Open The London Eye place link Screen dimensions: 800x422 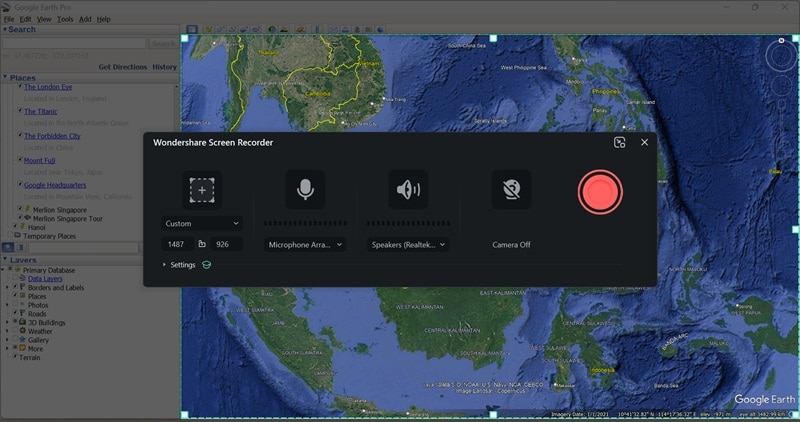[x=48, y=87]
